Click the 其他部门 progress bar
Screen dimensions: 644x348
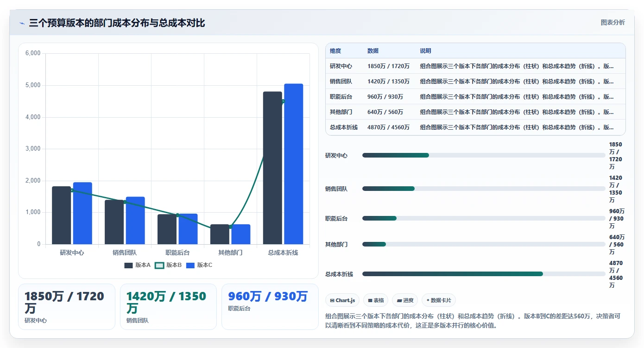tap(484, 244)
